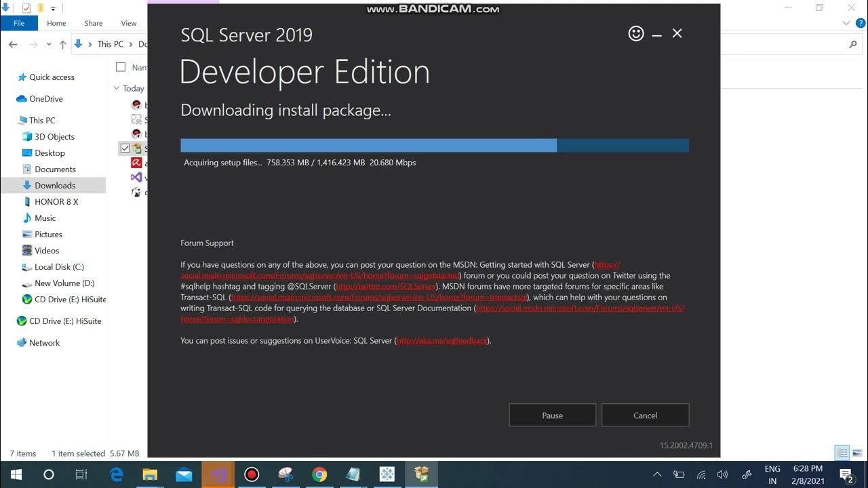Open File Explorer taskbar icon
Screen dimensions: 868x488
click(150, 474)
